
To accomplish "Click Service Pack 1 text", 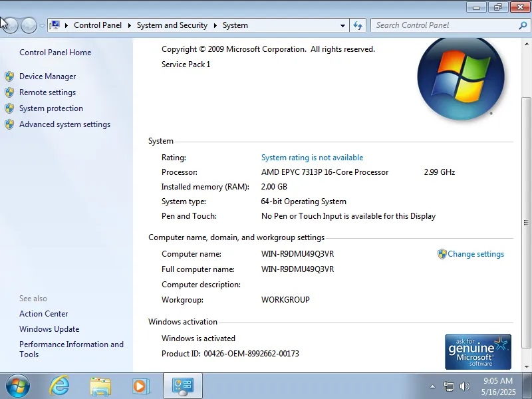I will [186, 64].
